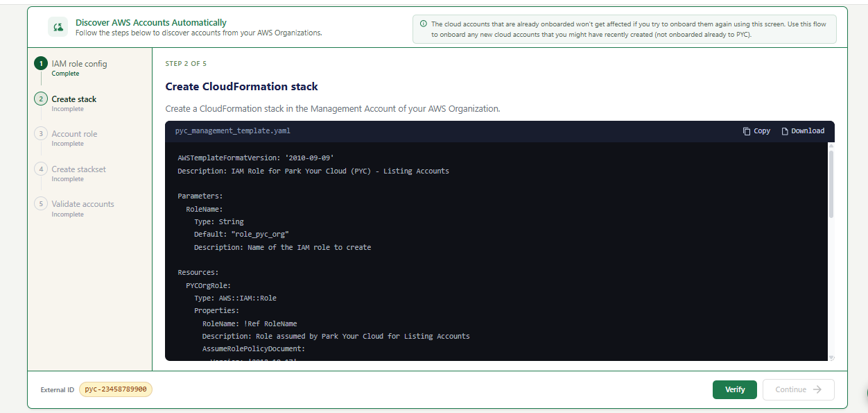
Task: Click the 'Parameters:' line in code
Action: [x=200, y=196]
